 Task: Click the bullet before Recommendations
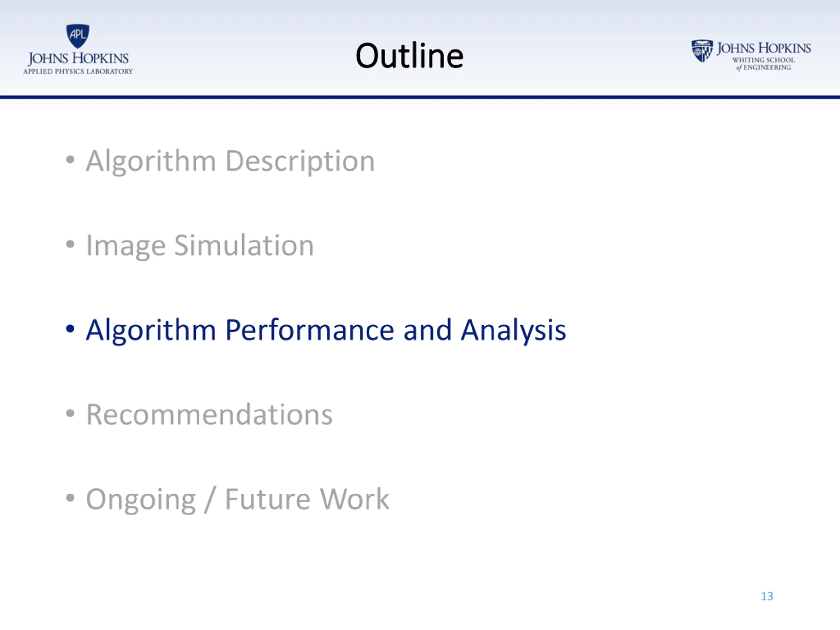[x=70, y=413]
